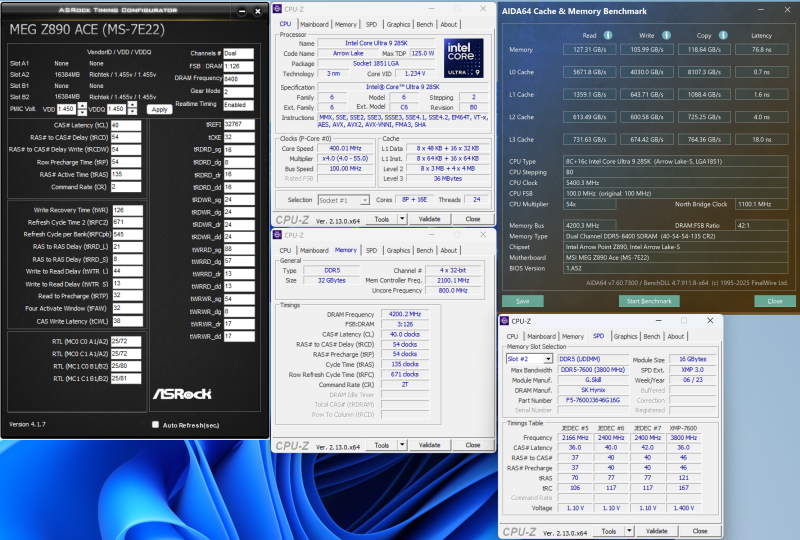800x540 pixels.
Task: Close the ASRock Timing Configurator window
Action: (x=258, y=10)
